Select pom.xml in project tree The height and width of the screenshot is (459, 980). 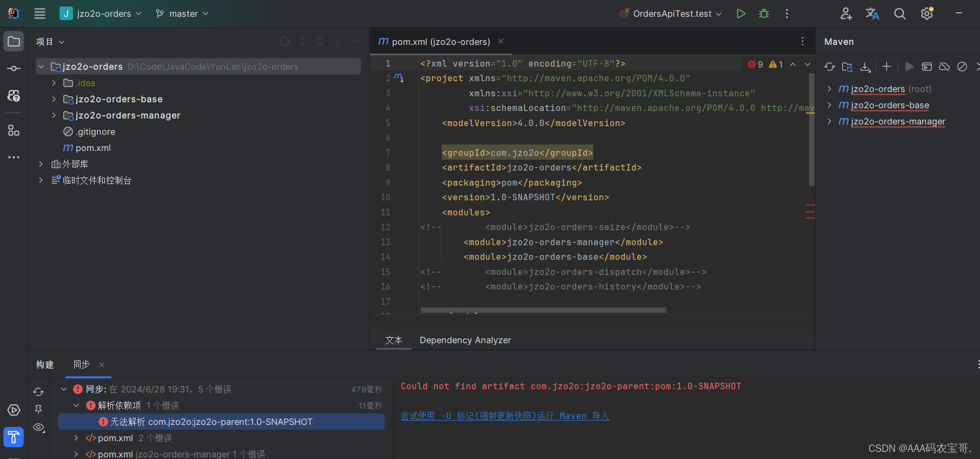coord(87,148)
